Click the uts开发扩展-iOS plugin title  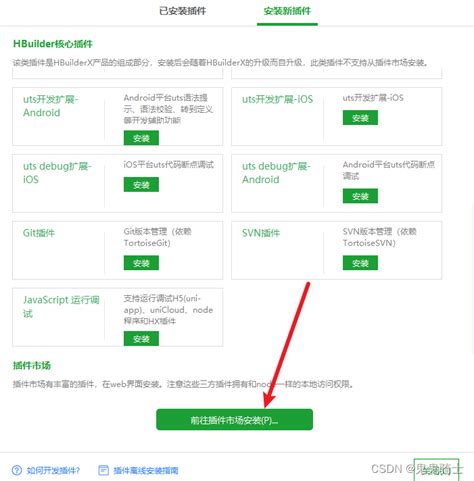277,99
